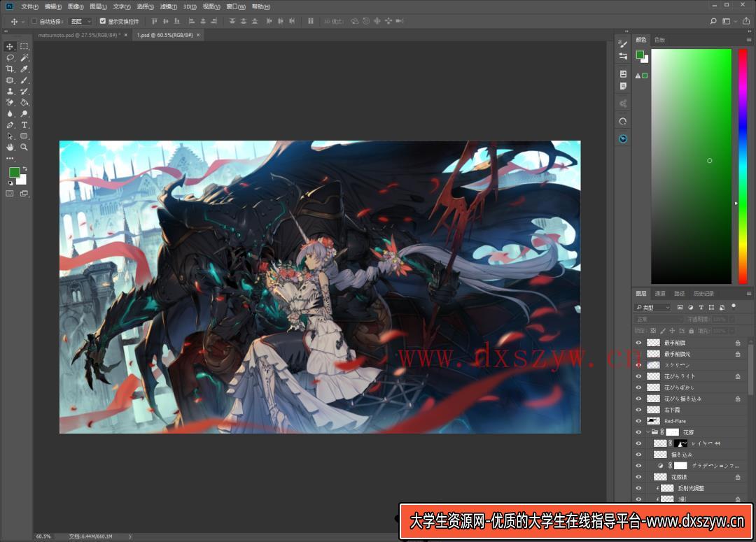The image size is (756, 542).
Task: Switch to the 色板 swatches tab
Action: pos(659,39)
